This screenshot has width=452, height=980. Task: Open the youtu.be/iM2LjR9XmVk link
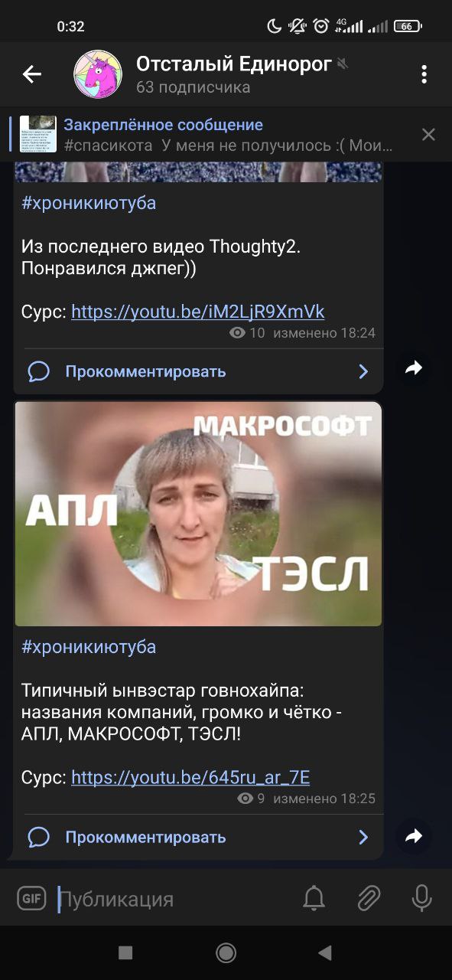[x=198, y=312]
